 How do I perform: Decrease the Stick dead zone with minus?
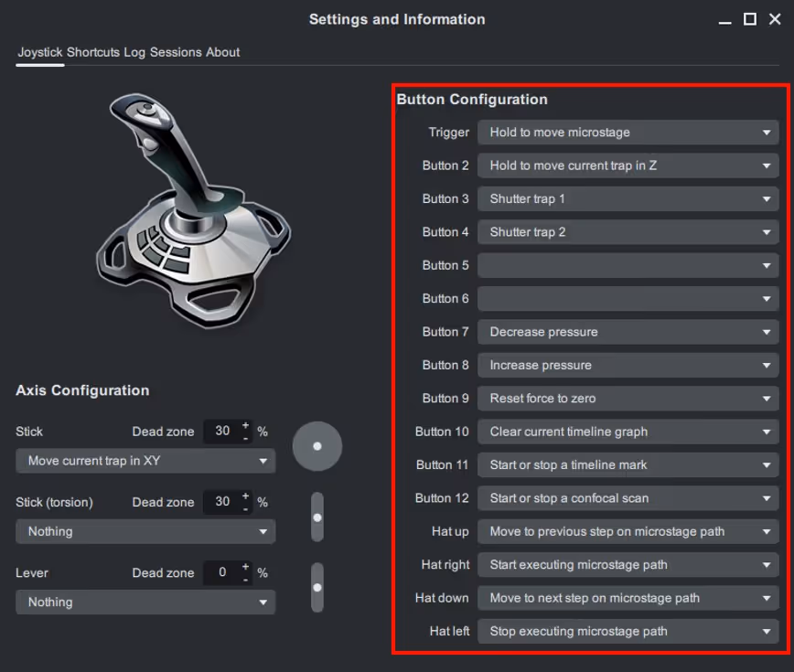click(245, 438)
